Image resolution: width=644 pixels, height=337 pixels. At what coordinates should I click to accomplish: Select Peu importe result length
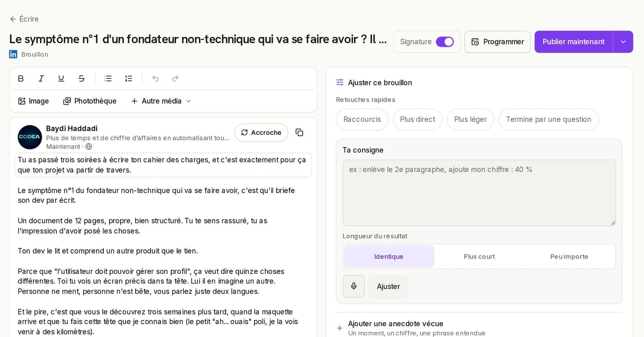tap(569, 256)
